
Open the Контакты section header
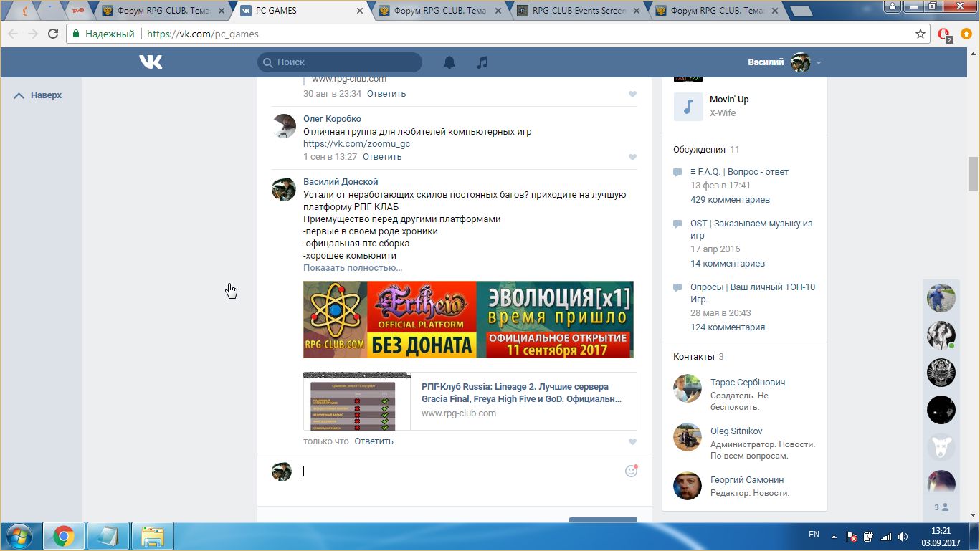[693, 357]
